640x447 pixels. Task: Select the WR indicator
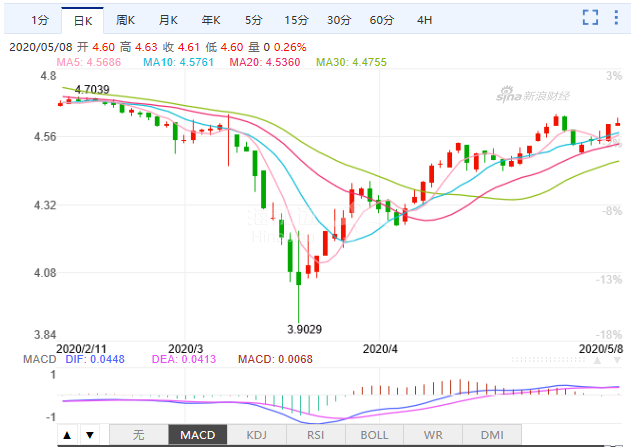(x=434, y=435)
